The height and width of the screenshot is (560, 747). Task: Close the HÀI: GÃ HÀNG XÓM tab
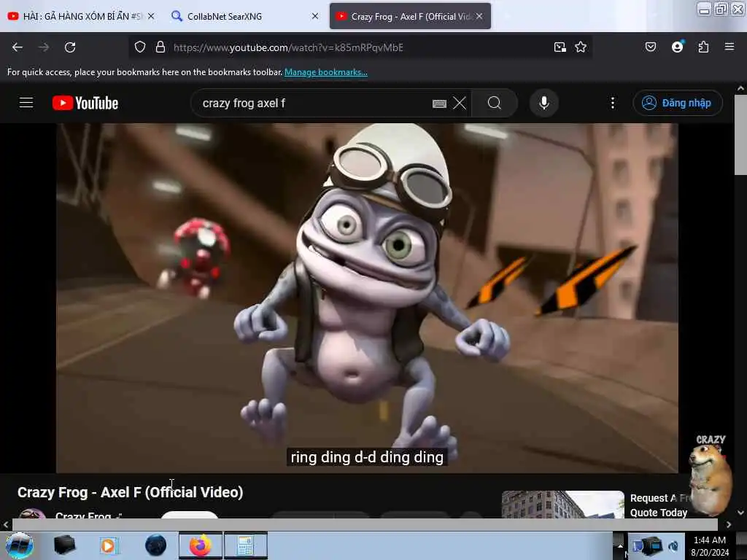(151, 16)
